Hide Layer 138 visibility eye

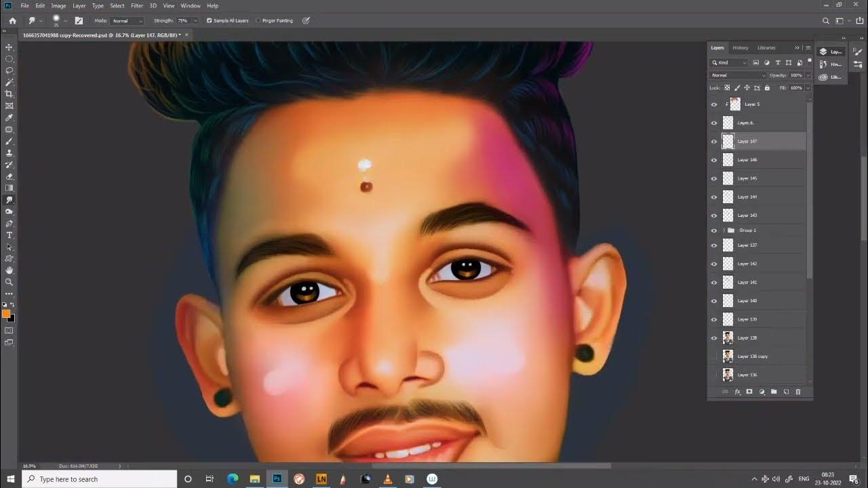(714, 338)
